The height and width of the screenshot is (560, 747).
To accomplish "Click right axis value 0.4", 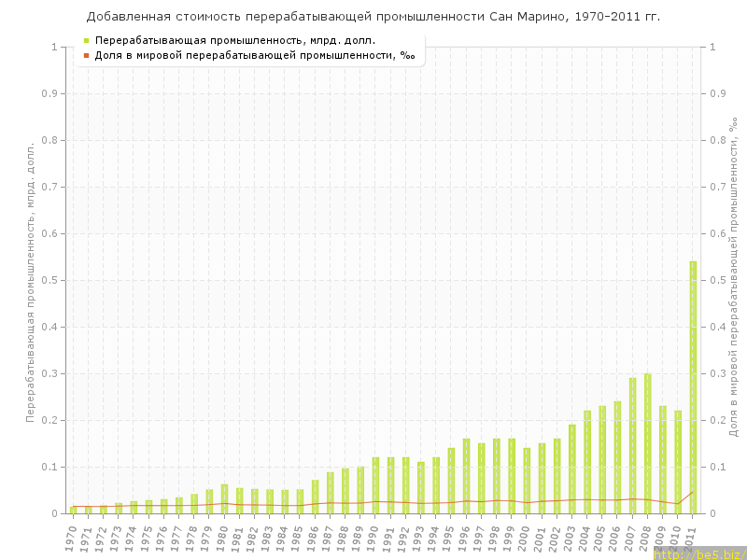I will pyautogui.click(x=717, y=327).
